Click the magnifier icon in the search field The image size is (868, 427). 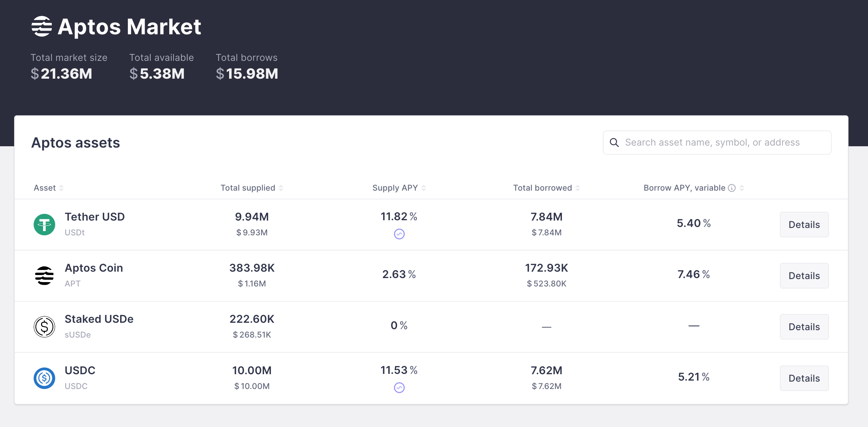click(x=614, y=143)
